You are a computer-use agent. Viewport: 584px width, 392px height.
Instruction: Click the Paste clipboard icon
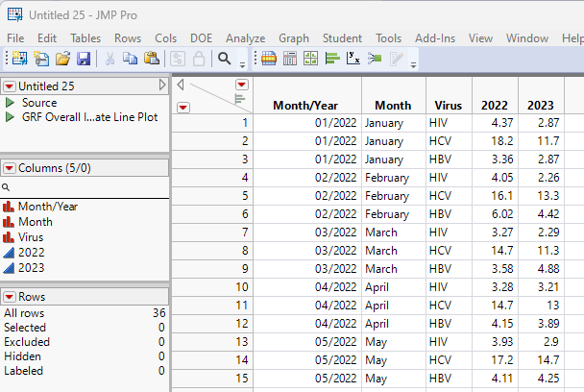point(152,59)
